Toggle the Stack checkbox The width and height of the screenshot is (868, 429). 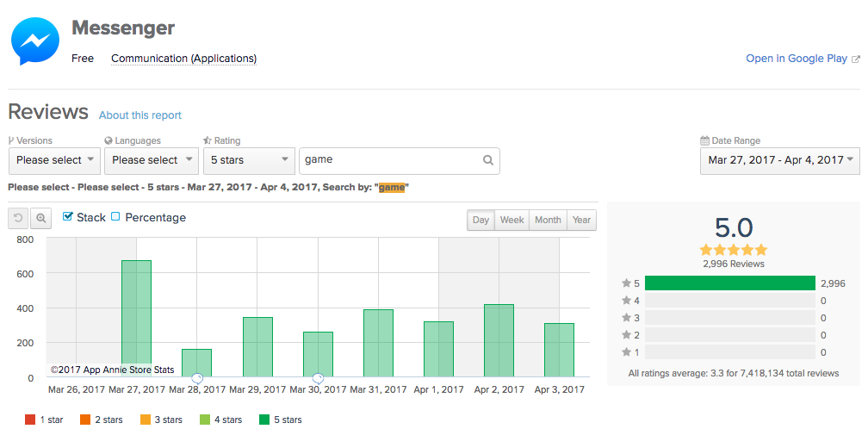68,216
